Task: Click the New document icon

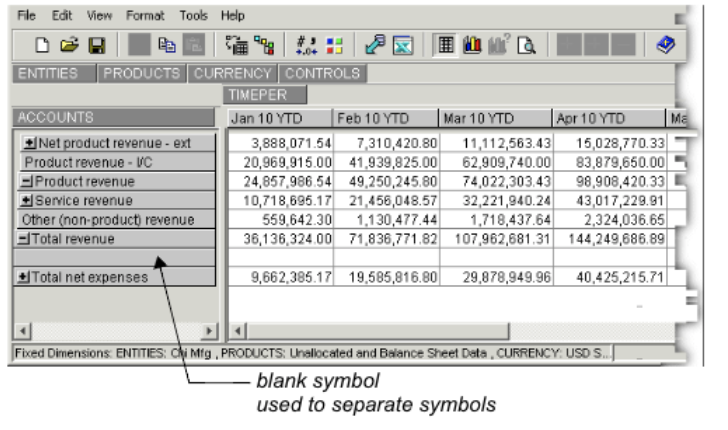Action: coord(45,45)
